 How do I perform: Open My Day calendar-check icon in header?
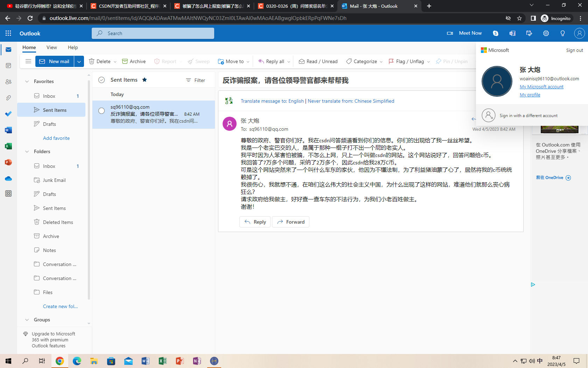coord(529,33)
